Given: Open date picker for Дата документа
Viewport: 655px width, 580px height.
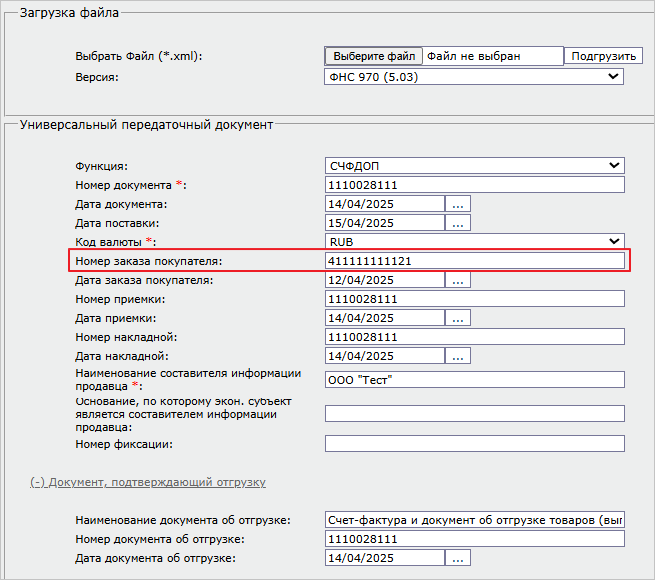Looking at the screenshot, I should point(458,204).
